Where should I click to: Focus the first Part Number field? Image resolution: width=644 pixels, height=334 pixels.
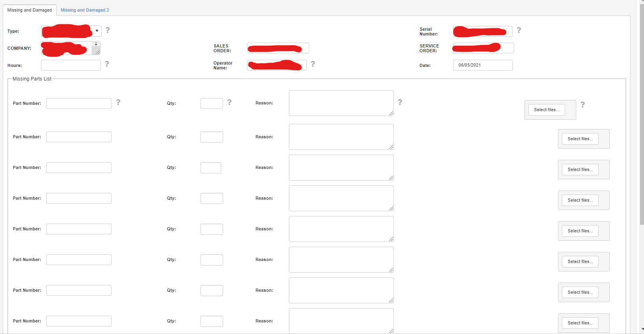[x=79, y=103]
